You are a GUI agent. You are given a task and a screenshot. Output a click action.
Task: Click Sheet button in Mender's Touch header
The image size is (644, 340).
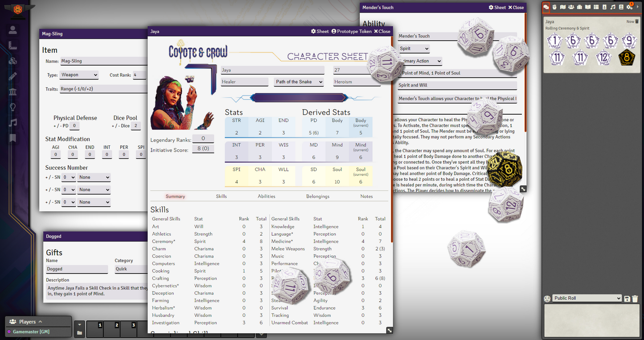[497, 7]
